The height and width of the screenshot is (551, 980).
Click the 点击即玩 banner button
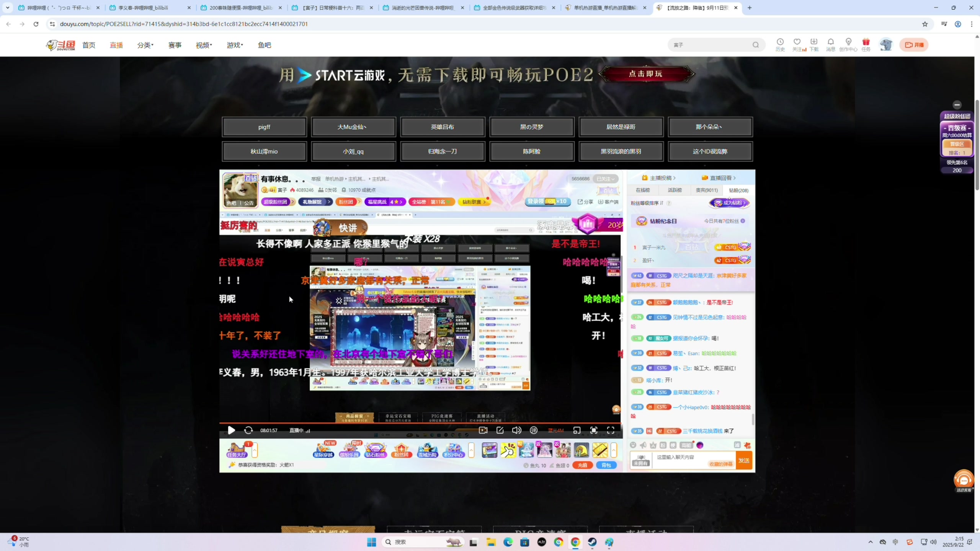coord(646,74)
